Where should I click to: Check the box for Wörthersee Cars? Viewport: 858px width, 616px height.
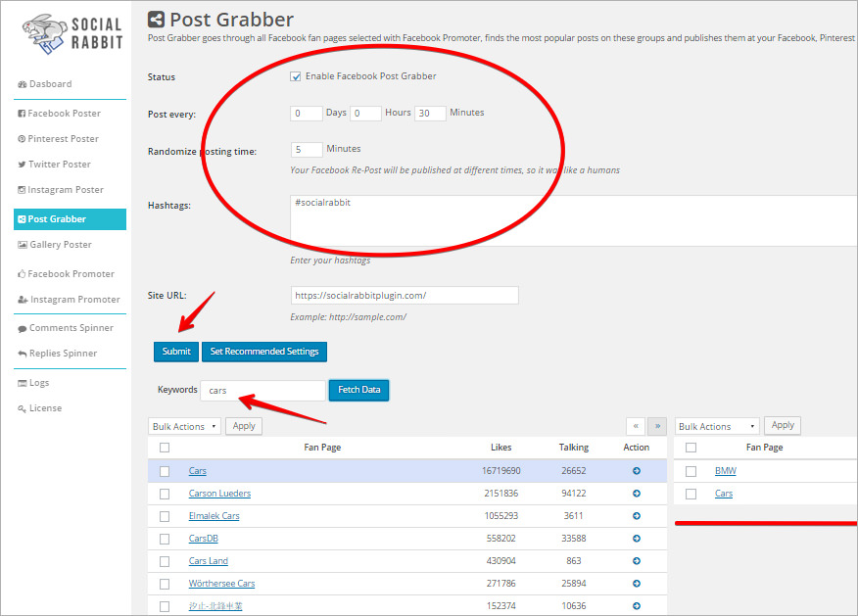pyautogui.click(x=165, y=584)
